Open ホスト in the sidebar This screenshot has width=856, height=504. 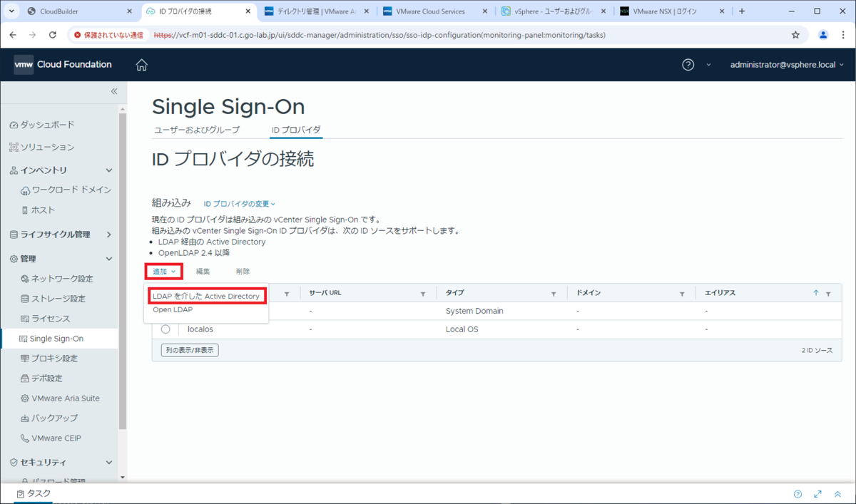point(38,210)
